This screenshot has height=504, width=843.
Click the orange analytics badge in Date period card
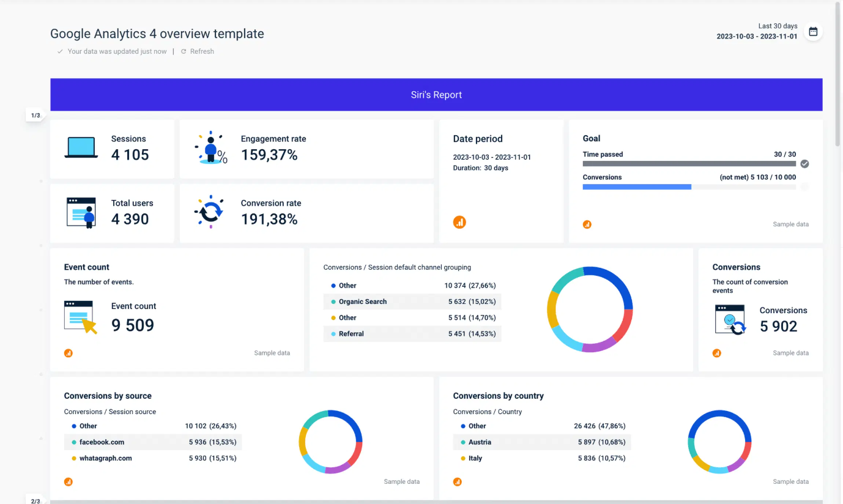[459, 223]
